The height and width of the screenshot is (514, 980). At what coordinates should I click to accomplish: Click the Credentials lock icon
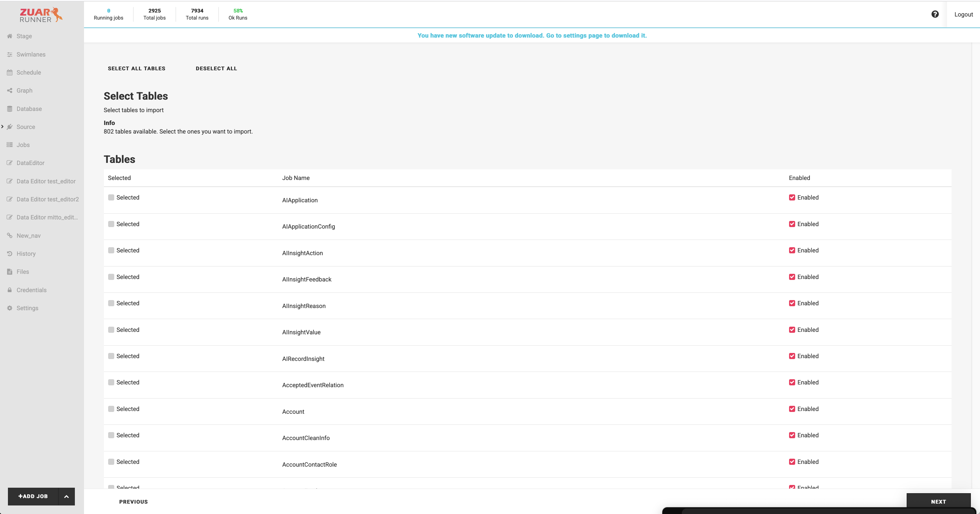pos(9,290)
